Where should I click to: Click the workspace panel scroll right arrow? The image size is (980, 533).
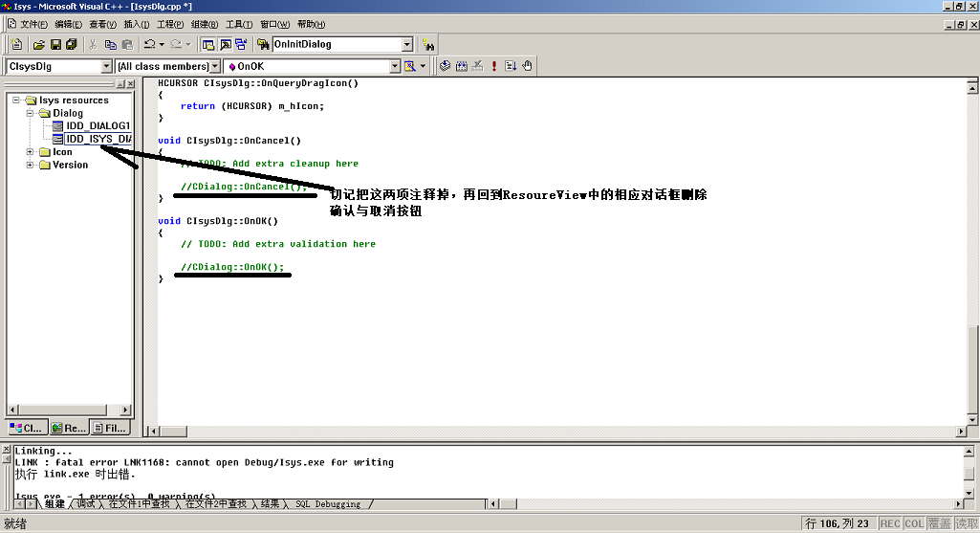click(x=125, y=410)
